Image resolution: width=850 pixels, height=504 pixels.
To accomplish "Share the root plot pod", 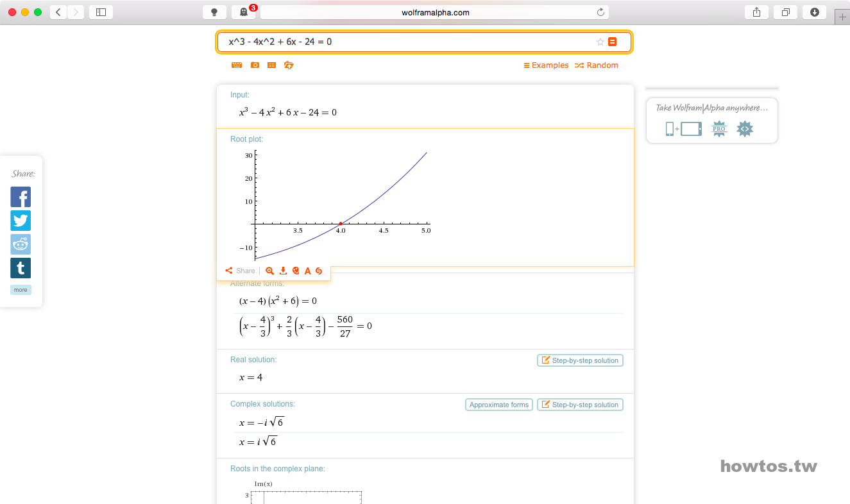I will click(x=240, y=271).
